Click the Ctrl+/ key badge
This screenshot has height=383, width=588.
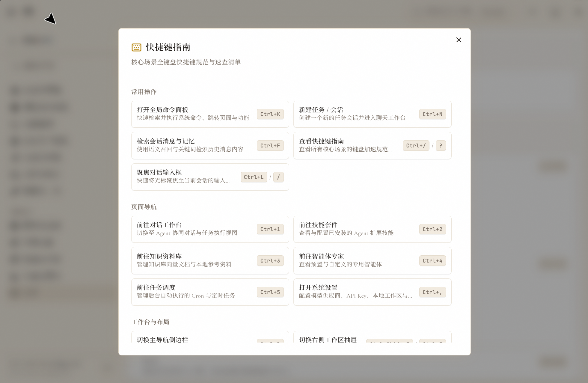tap(416, 146)
